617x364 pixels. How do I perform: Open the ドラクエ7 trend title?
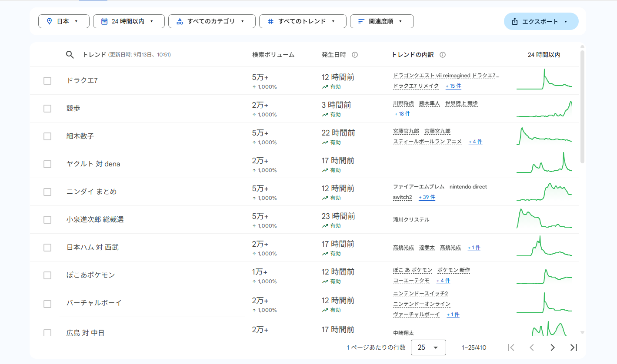pos(82,81)
